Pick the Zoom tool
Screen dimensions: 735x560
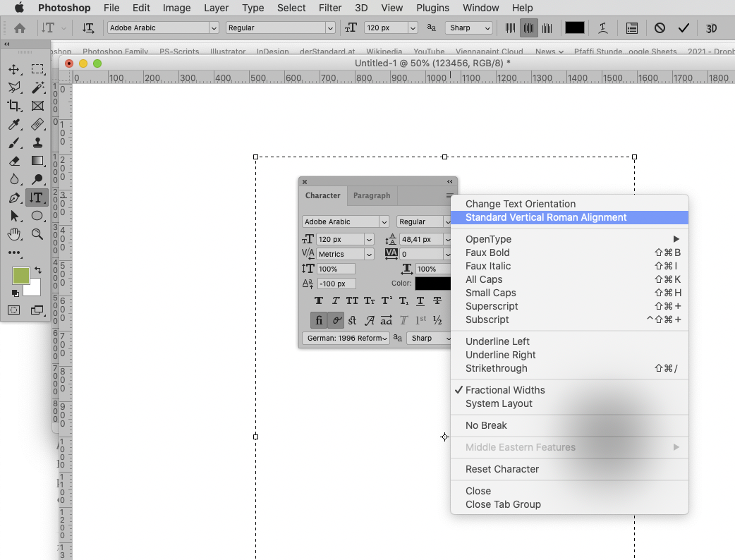tap(37, 234)
